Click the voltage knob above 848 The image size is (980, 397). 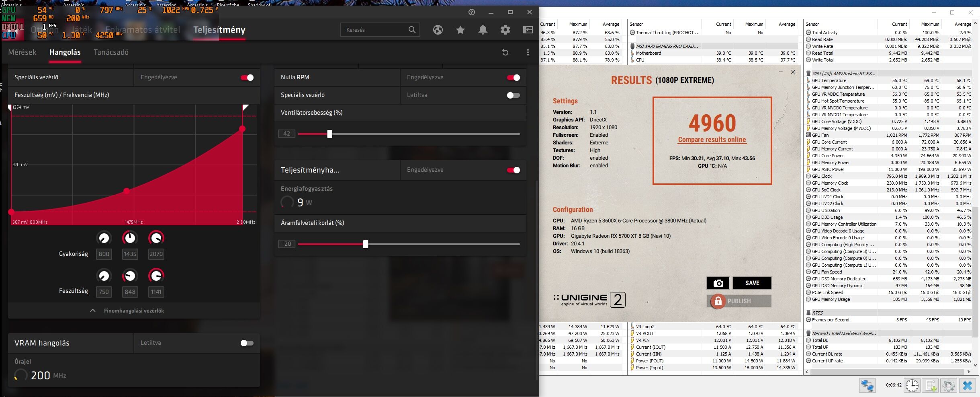click(130, 276)
